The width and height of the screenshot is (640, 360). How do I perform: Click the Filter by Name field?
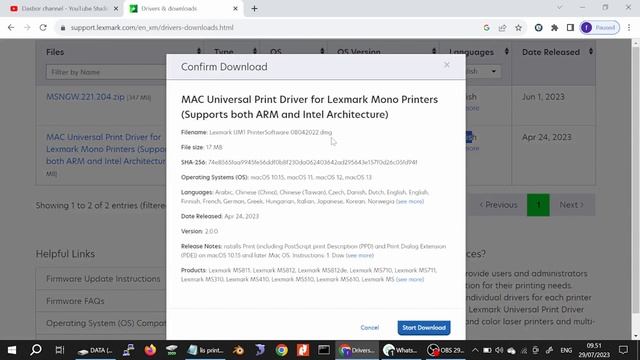(106, 72)
